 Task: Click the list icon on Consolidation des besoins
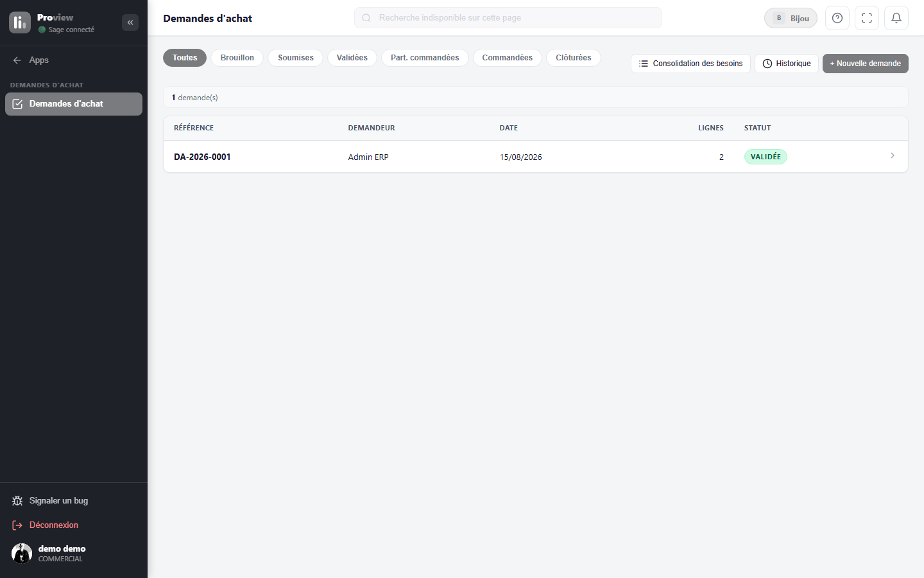(x=644, y=64)
